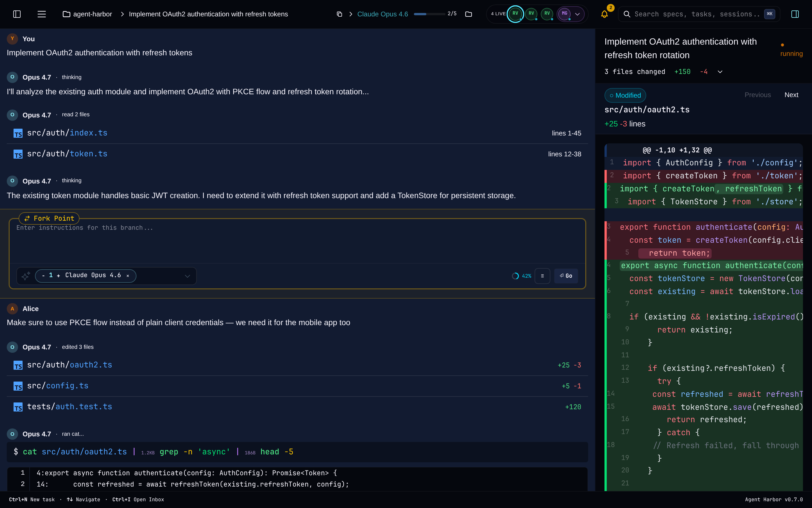This screenshot has width=812, height=508.
Task: Click the cat command line block
Action: point(297,452)
